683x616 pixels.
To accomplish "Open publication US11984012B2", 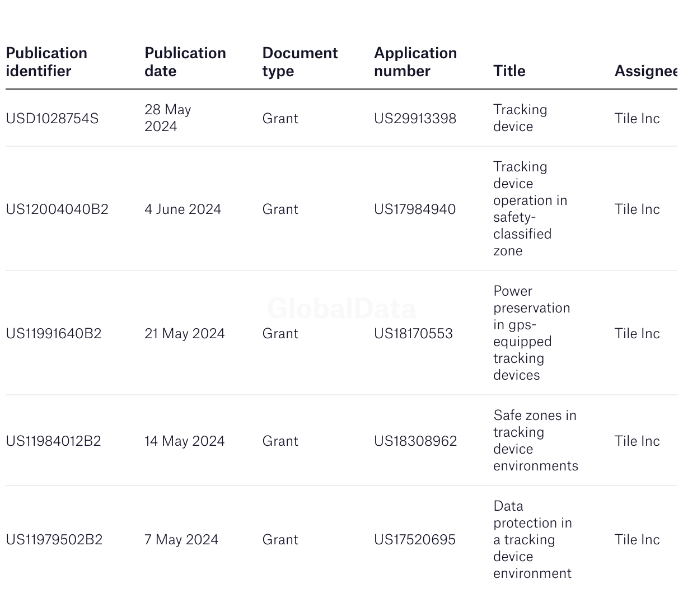I will pyautogui.click(x=53, y=441).
